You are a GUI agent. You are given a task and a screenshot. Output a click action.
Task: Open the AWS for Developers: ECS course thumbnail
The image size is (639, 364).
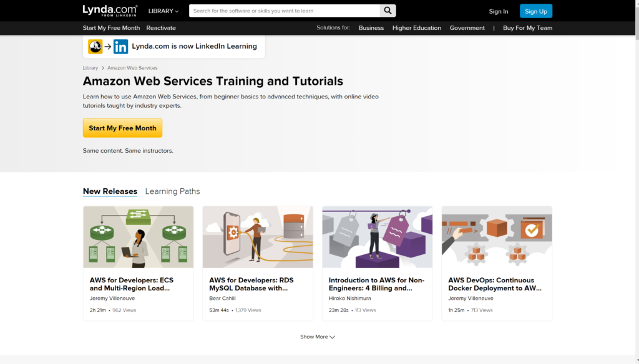point(138,237)
